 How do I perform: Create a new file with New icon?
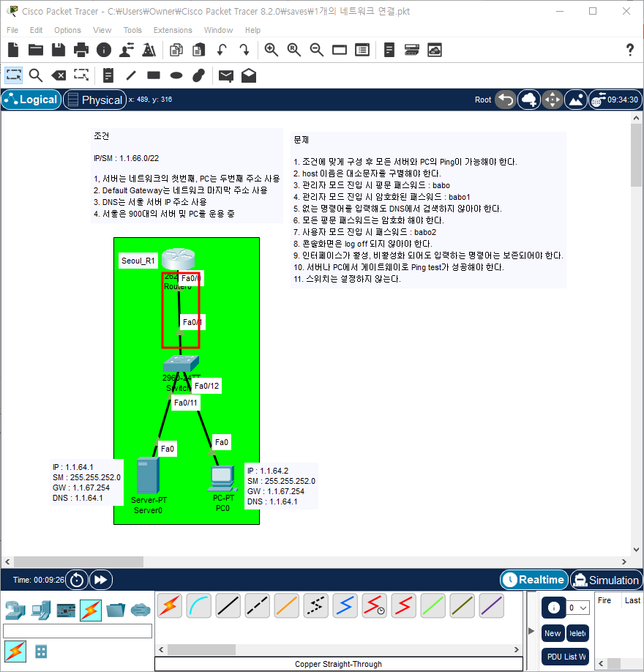click(x=13, y=50)
